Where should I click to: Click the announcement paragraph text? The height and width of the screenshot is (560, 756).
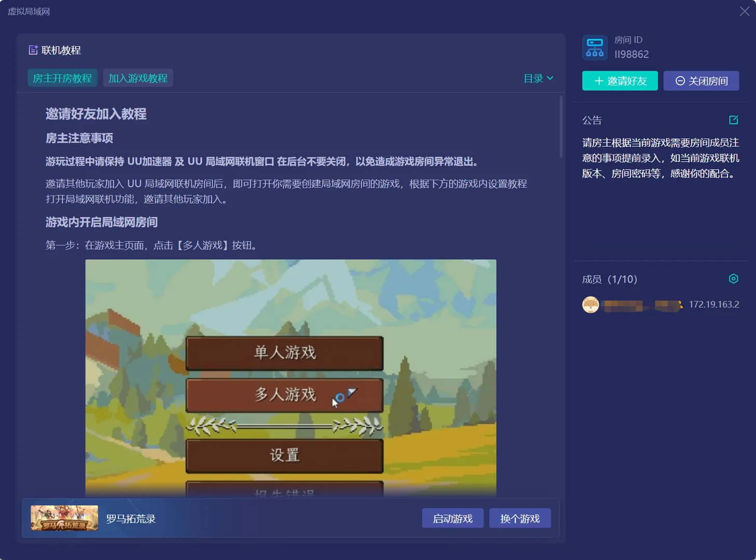click(661, 158)
